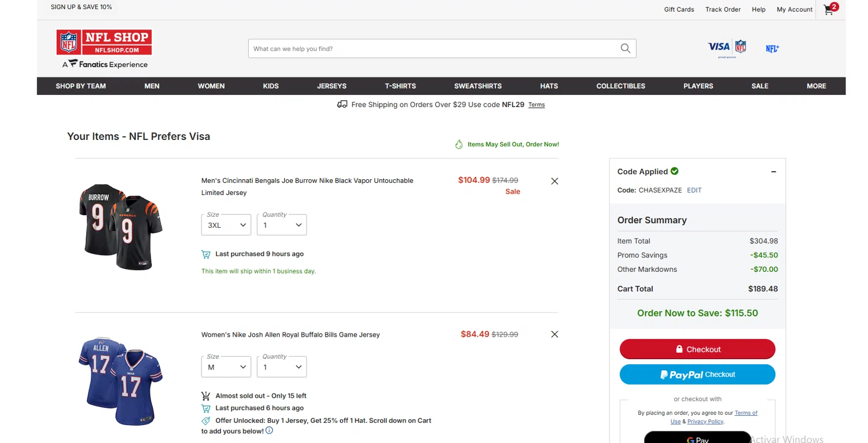Open Size dropdown for Josh Allen jersey
The image size is (868, 443).
coord(226,367)
